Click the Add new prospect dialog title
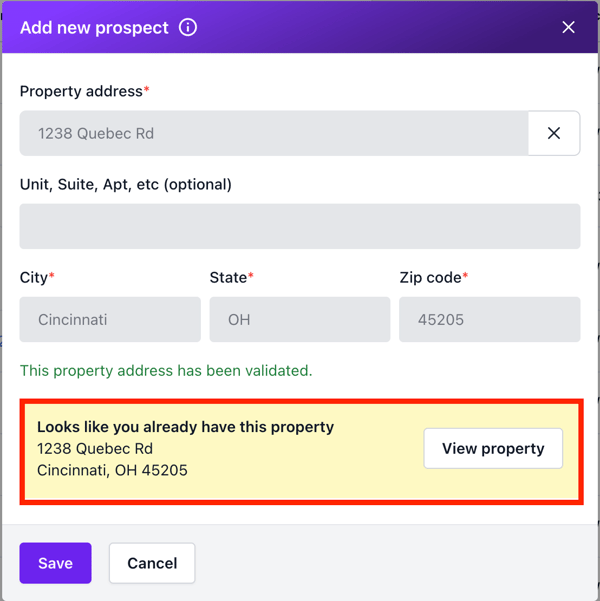The width and height of the screenshot is (600, 601). tap(94, 28)
